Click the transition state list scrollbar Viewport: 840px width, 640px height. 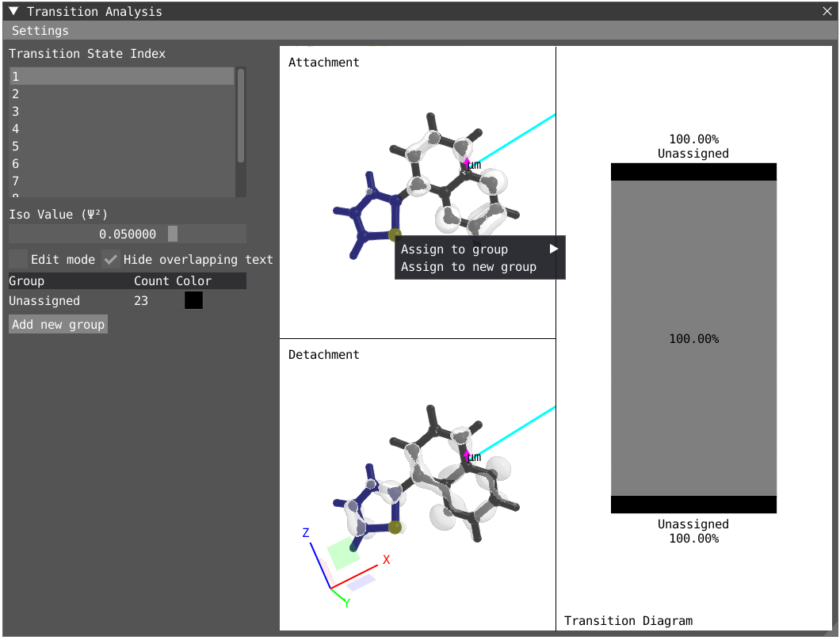coord(241,116)
